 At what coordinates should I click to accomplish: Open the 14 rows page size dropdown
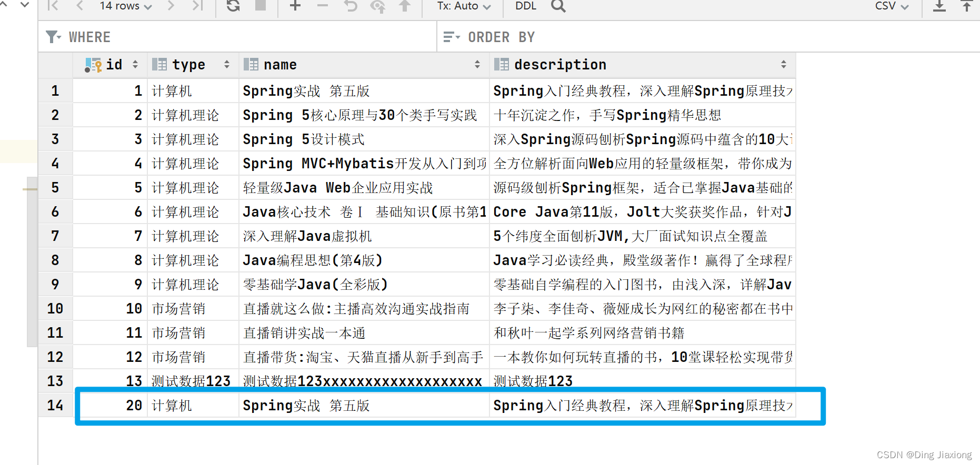[125, 6]
